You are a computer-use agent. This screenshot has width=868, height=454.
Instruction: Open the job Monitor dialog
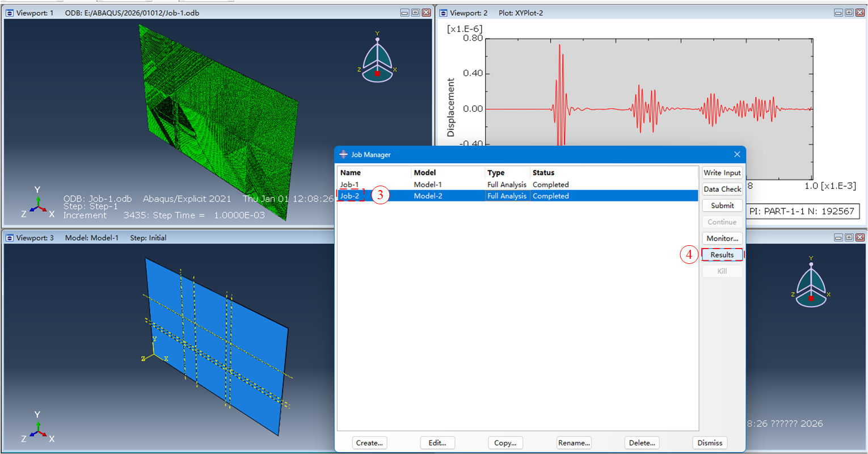(x=722, y=239)
